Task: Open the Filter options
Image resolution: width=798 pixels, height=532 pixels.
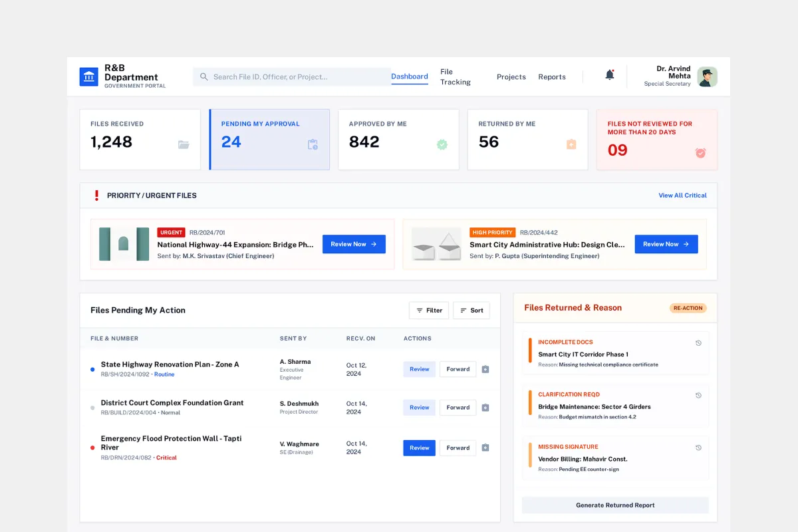Action: (x=429, y=310)
